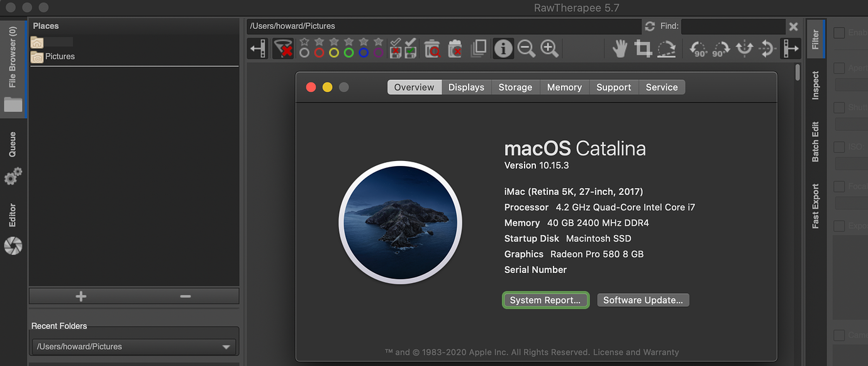868x366 pixels.
Task: Rotate image left 90 degrees
Action: (698, 48)
